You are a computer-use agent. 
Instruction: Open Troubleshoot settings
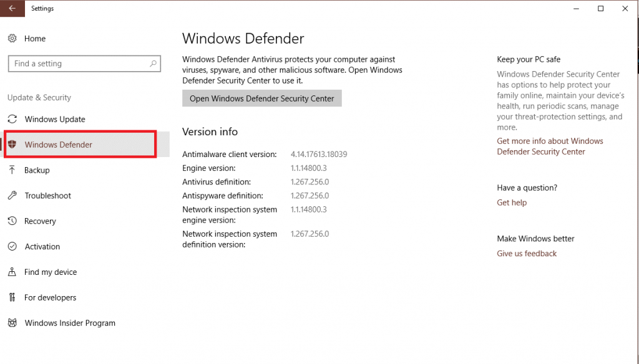click(47, 196)
